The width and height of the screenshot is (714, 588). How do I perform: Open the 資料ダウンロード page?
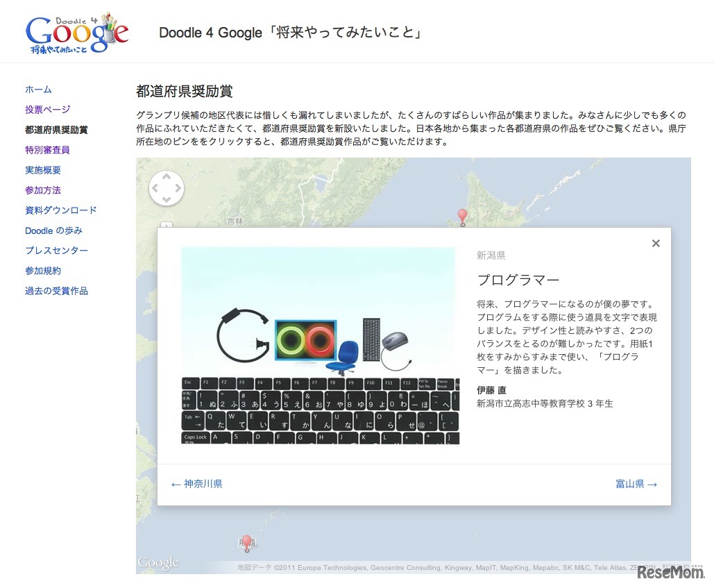(x=59, y=210)
